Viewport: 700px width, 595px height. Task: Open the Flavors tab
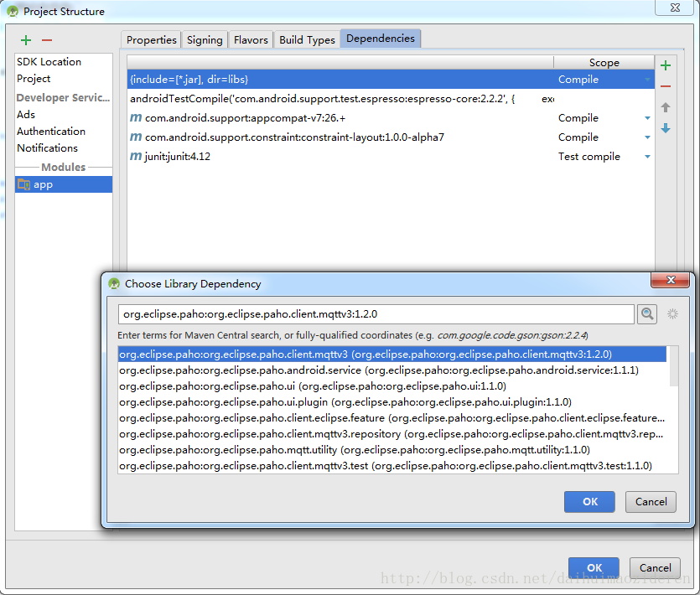[x=251, y=39]
